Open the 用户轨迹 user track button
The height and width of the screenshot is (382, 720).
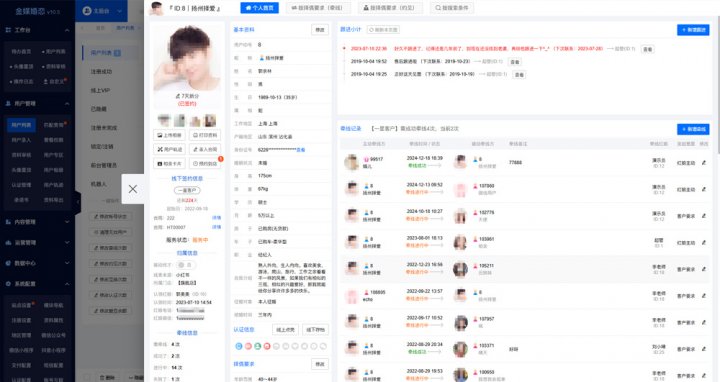pyautogui.click(x=169, y=149)
